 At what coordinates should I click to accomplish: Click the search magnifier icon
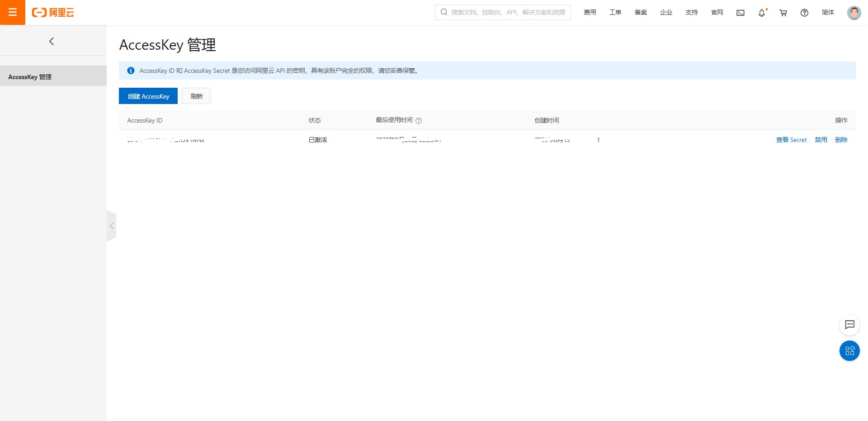tap(444, 12)
